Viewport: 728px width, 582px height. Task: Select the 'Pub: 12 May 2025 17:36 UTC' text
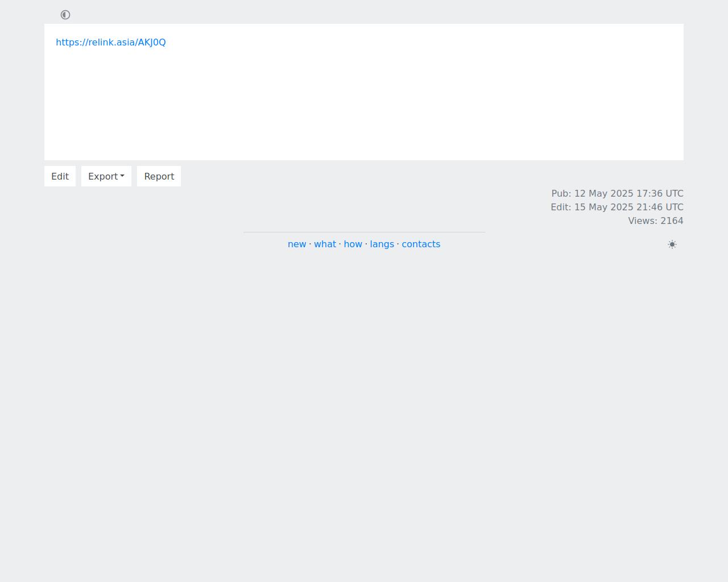coord(618,193)
